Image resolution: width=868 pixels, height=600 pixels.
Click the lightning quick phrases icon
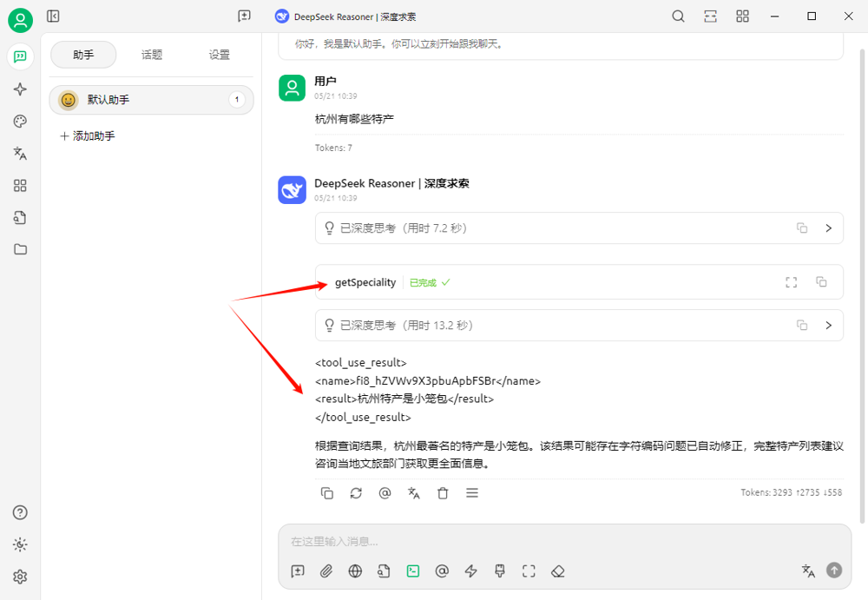tap(471, 570)
